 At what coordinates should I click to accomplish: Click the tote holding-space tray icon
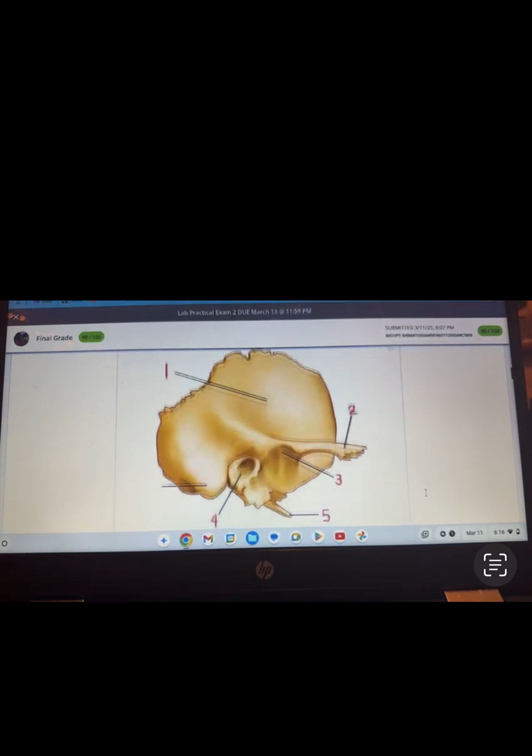(x=425, y=534)
